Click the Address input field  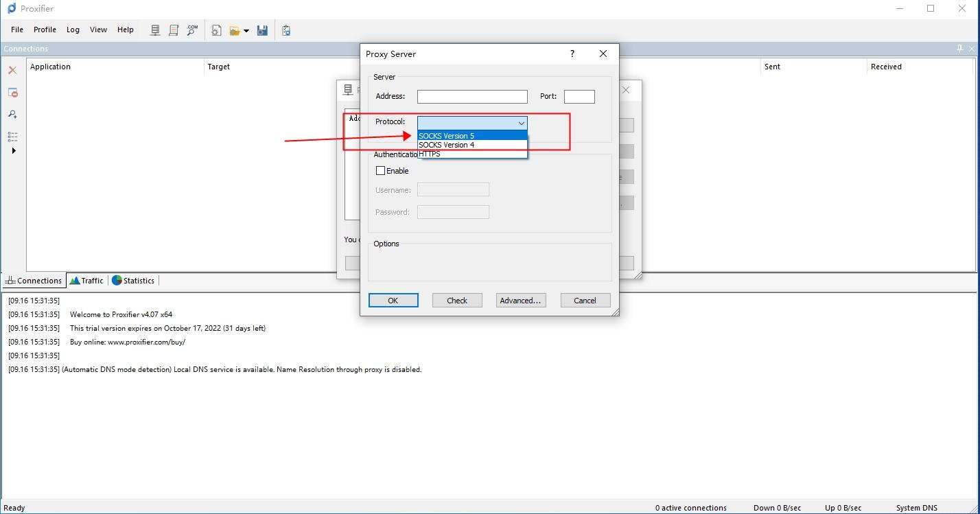point(472,97)
